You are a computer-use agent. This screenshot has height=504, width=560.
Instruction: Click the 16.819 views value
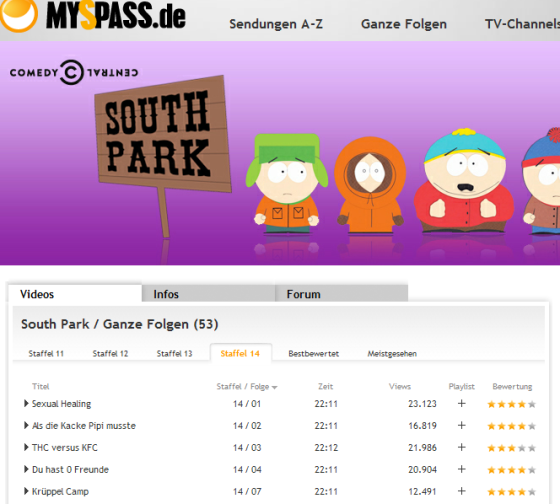[x=422, y=425]
